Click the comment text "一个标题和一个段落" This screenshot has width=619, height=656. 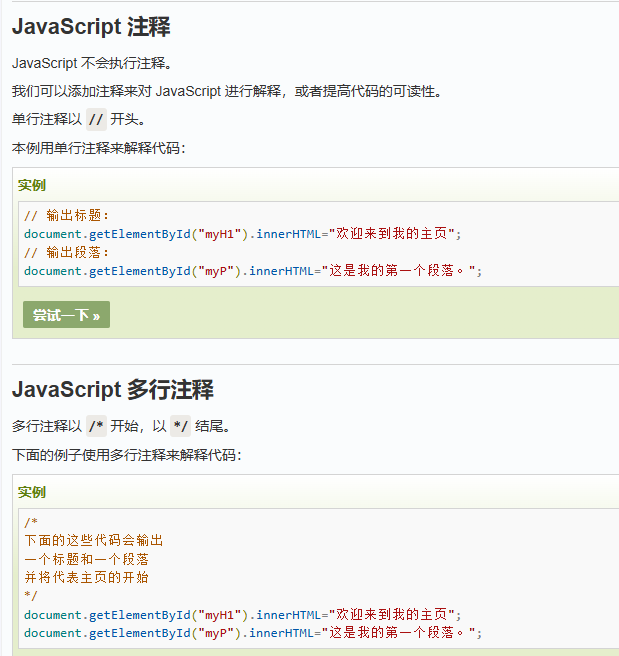(87, 559)
